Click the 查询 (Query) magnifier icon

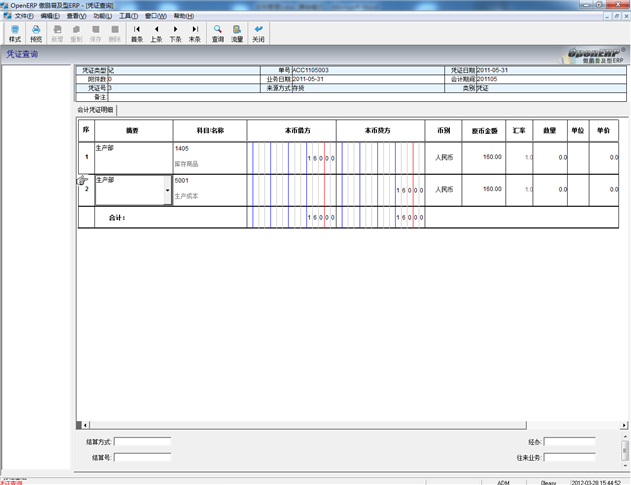[x=218, y=33]
